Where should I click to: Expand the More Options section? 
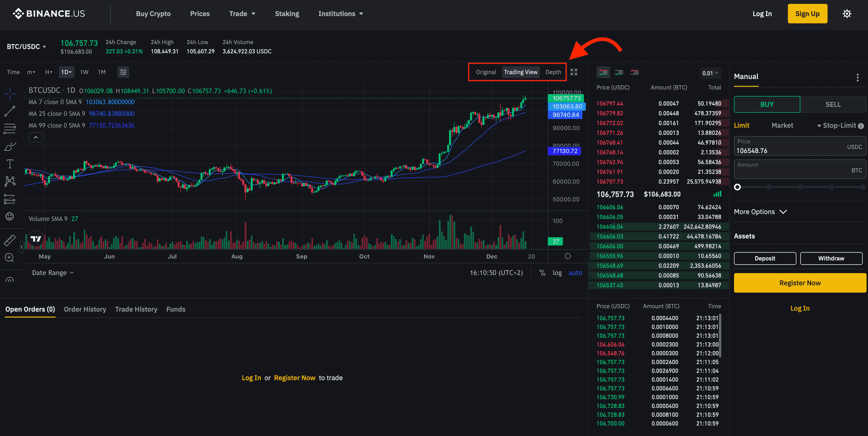[760, 212]
